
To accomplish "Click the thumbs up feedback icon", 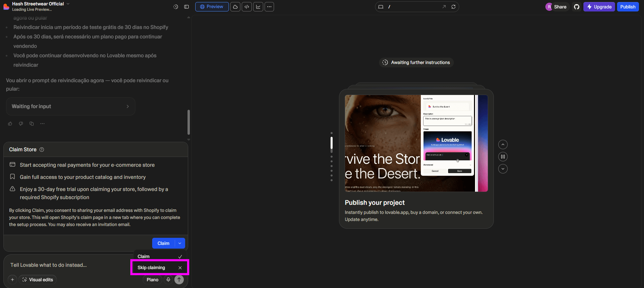I will (x=10, y=124).
